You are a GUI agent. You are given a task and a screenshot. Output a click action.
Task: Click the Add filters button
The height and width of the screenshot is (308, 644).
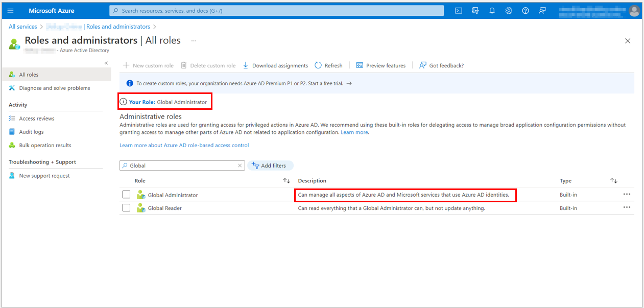pyautogui.click(x=271, y=165)
